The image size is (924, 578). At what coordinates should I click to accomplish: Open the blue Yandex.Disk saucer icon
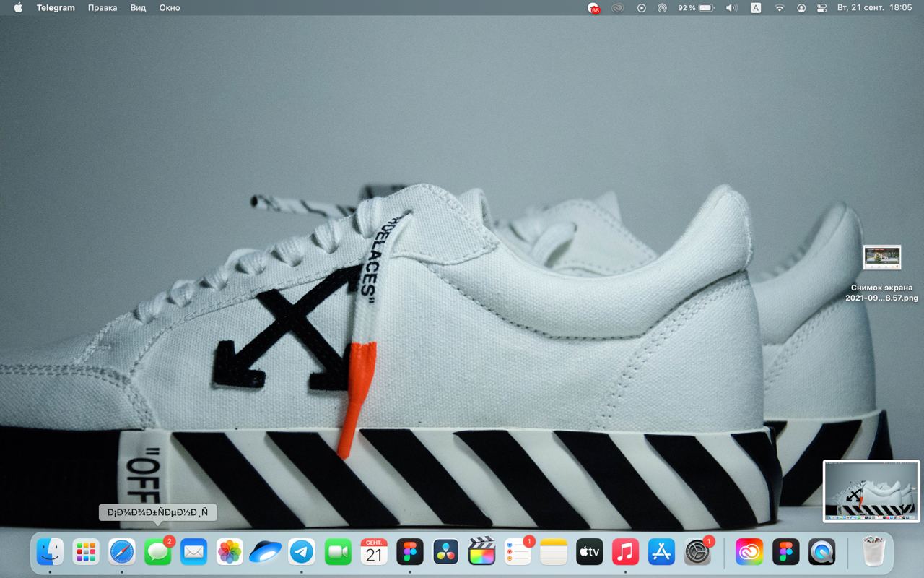click(266, 552)
